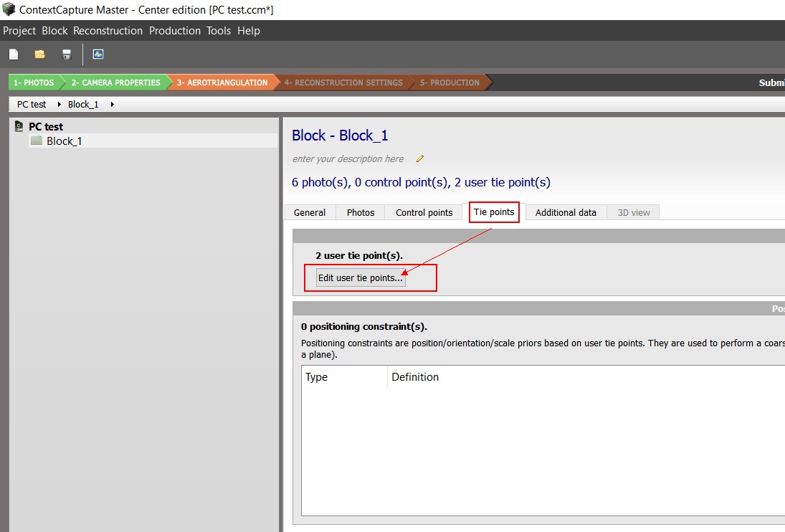Click Edit user tie points button
785x532 pixels.
click(x=361, y=277)
